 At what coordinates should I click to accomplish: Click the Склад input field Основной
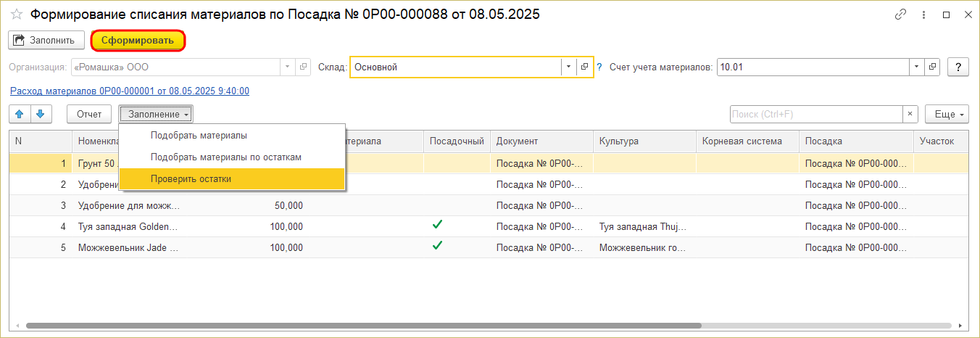456,67
